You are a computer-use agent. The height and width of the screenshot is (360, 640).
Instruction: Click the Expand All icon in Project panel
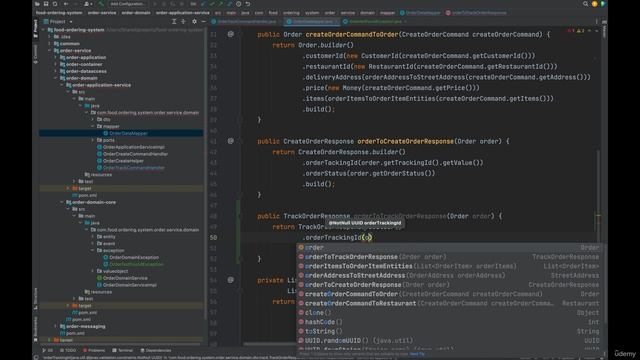(174, 21)
